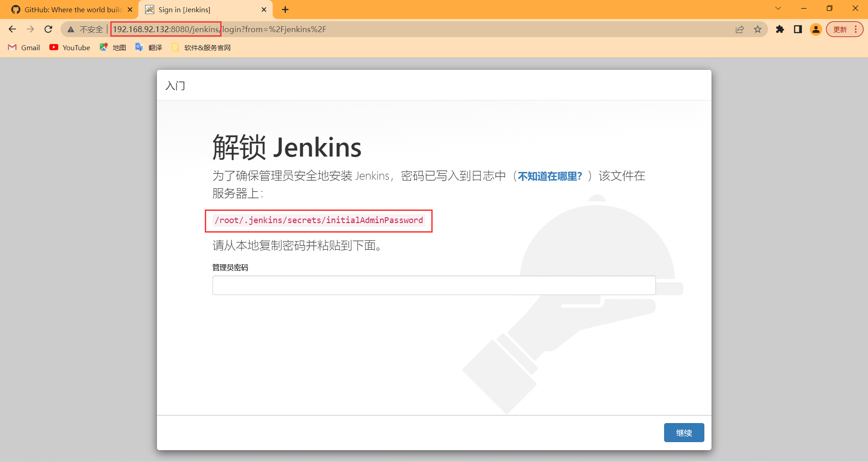Image resolution: width=868 pixels, height=462 pixels.
Task: Click the address bar URL
Action: [x=219, y=29]
